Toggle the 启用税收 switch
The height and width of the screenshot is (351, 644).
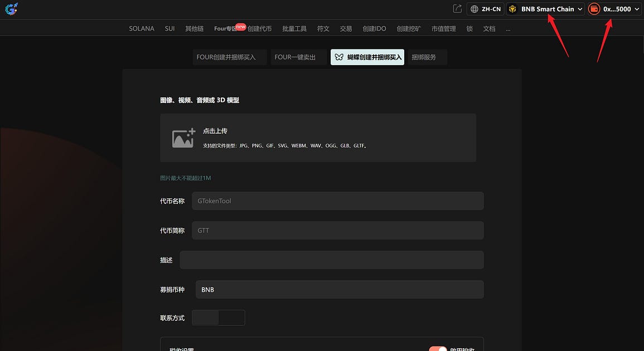point(438,349)
